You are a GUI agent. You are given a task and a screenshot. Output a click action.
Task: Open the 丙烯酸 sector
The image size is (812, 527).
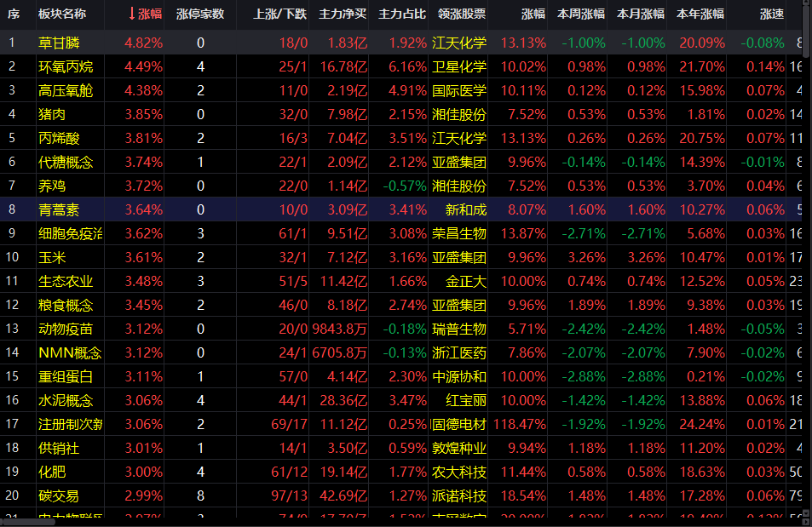pos(59,138)
